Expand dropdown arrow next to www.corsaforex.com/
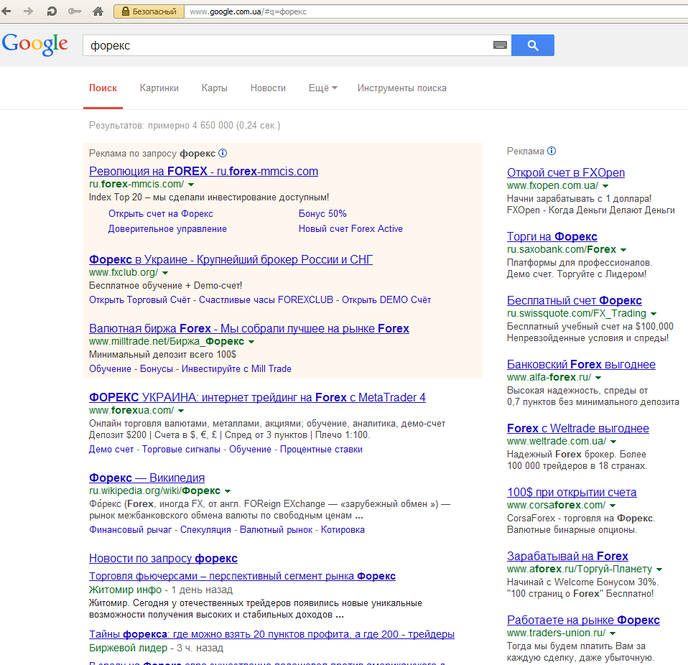688x665 pixels. click(613, 506)
